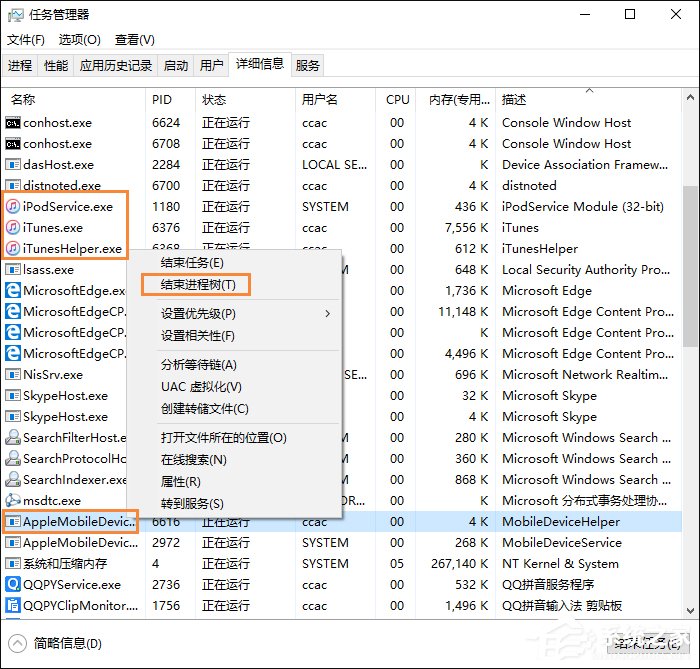
Task: Sort by the 内存 column header
Action: pyautogui.click(x=458, y=100)
